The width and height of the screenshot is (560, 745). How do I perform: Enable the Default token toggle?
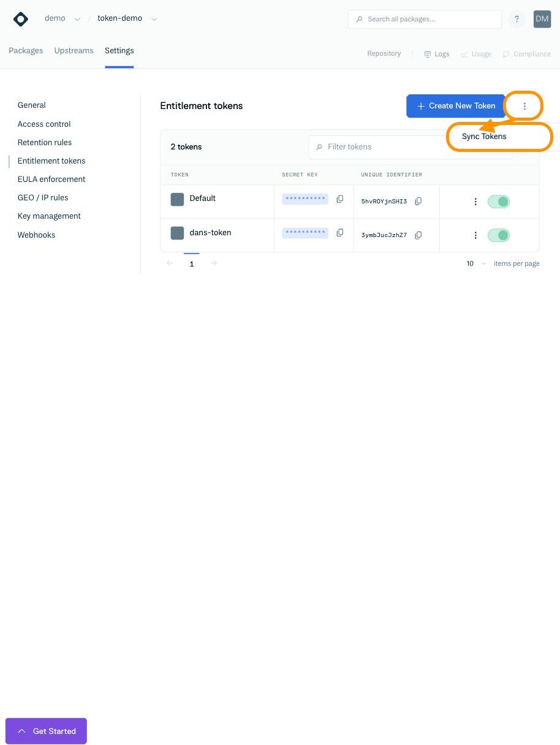[x=498, y=201]
